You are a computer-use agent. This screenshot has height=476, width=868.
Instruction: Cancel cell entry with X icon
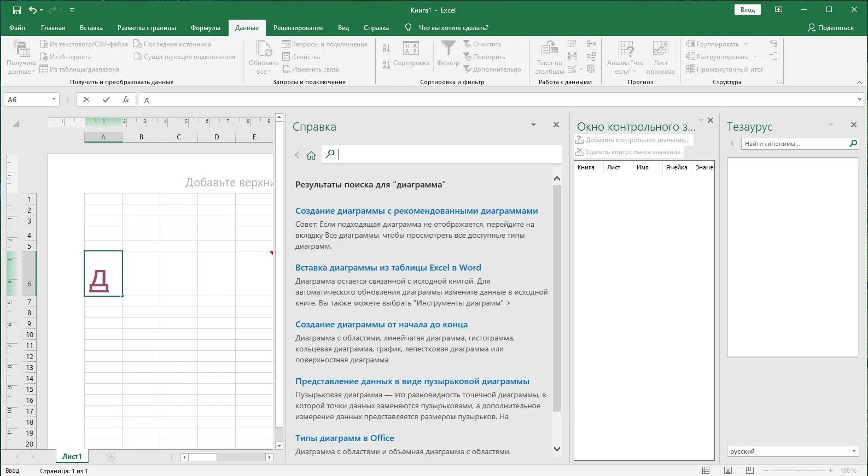pos(86,99)
